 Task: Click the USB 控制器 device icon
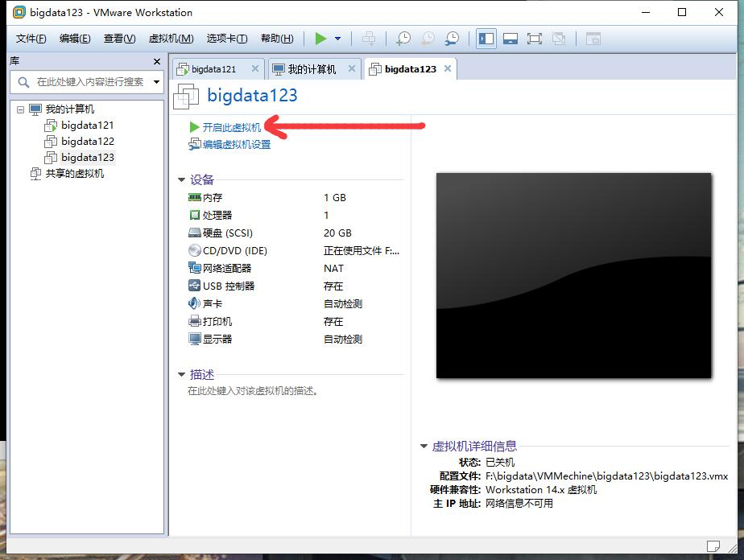[x=195, y=286]
